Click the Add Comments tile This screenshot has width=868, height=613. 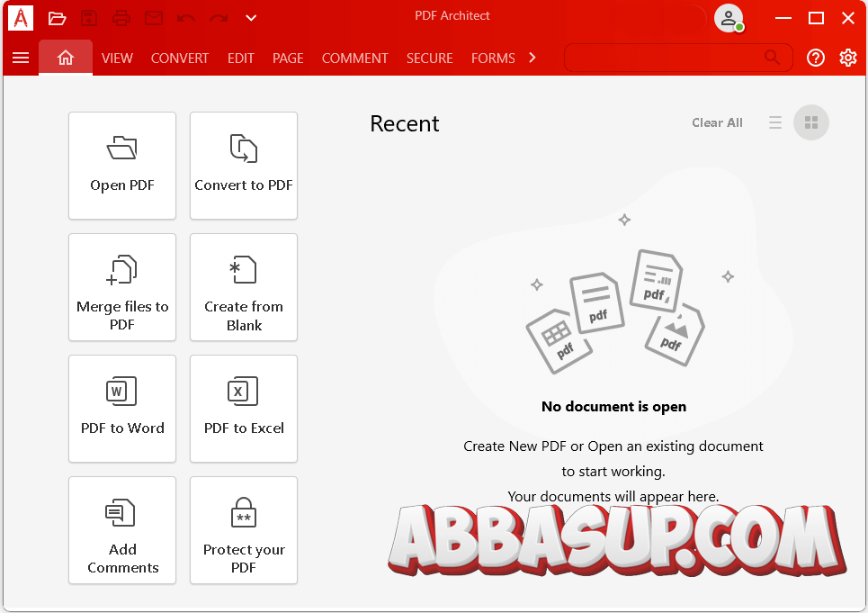tap(122, 530)
